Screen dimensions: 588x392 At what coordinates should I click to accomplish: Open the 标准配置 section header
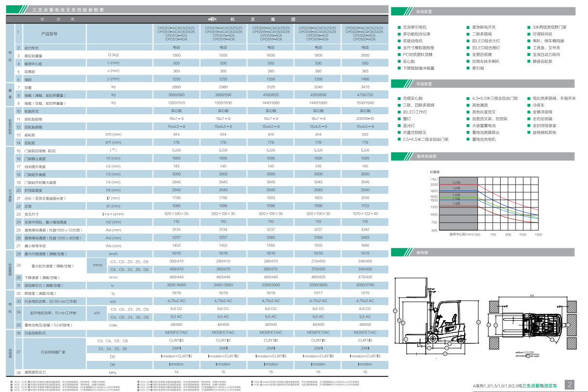424,11
